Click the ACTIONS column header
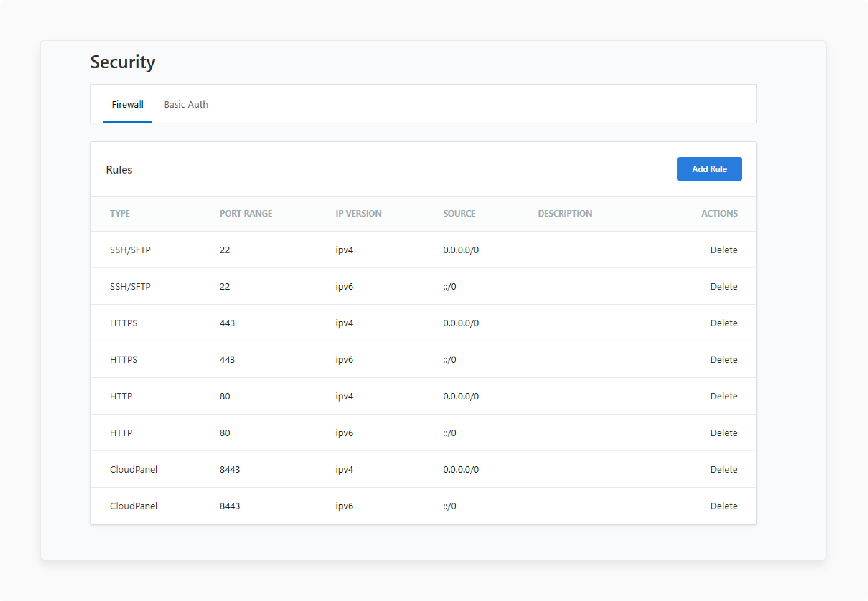The image size is (868, 601). click(719, 213)
